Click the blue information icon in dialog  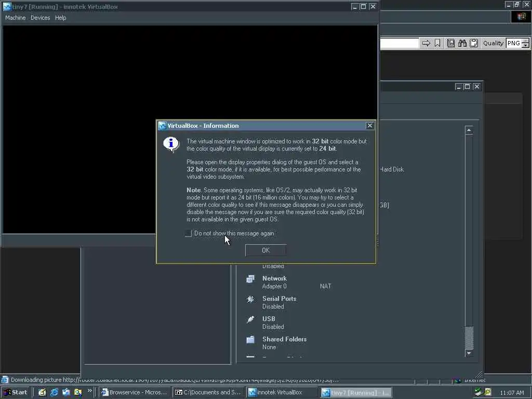(x=171, y=144)
